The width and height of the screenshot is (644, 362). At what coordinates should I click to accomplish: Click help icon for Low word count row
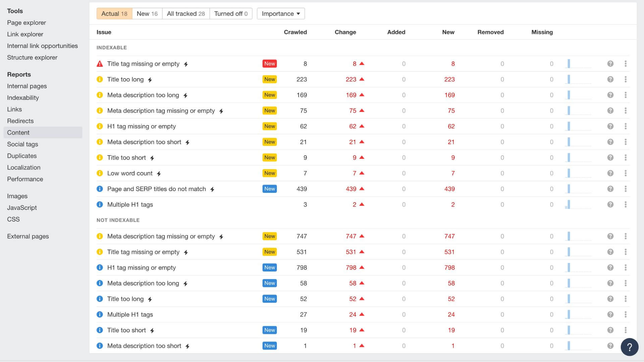[610, 173]
